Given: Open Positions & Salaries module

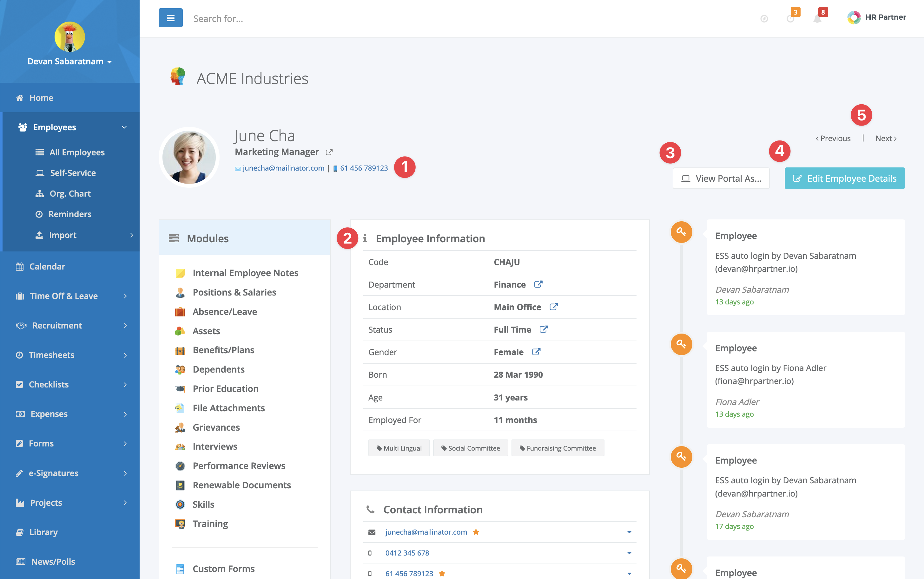Looking at the screenshot, I should pos(234,292).
